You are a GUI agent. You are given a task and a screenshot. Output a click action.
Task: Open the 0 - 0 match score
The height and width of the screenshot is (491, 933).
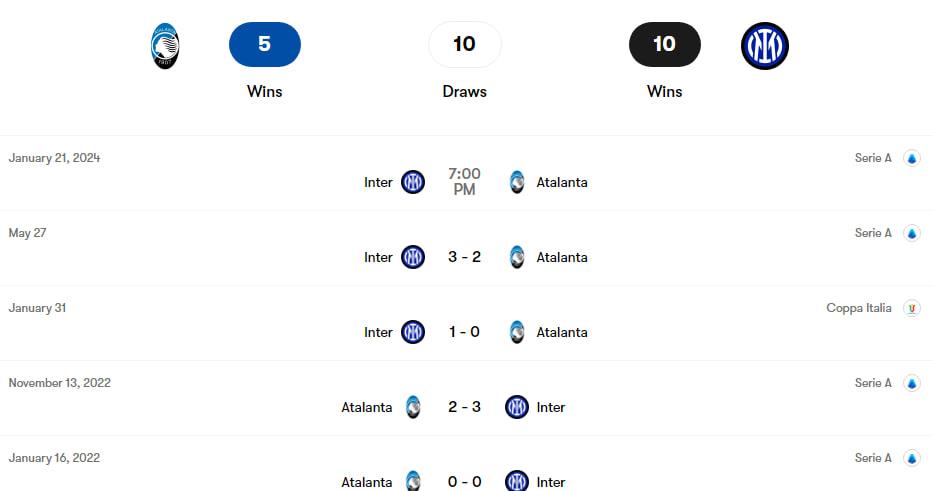[464, 482]
